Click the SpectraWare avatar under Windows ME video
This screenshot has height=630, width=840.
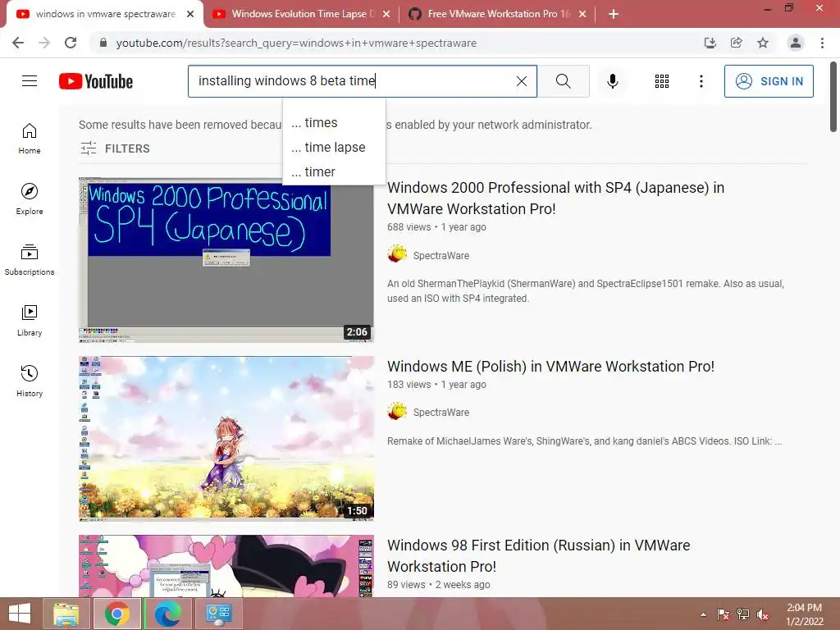(397, 411)
